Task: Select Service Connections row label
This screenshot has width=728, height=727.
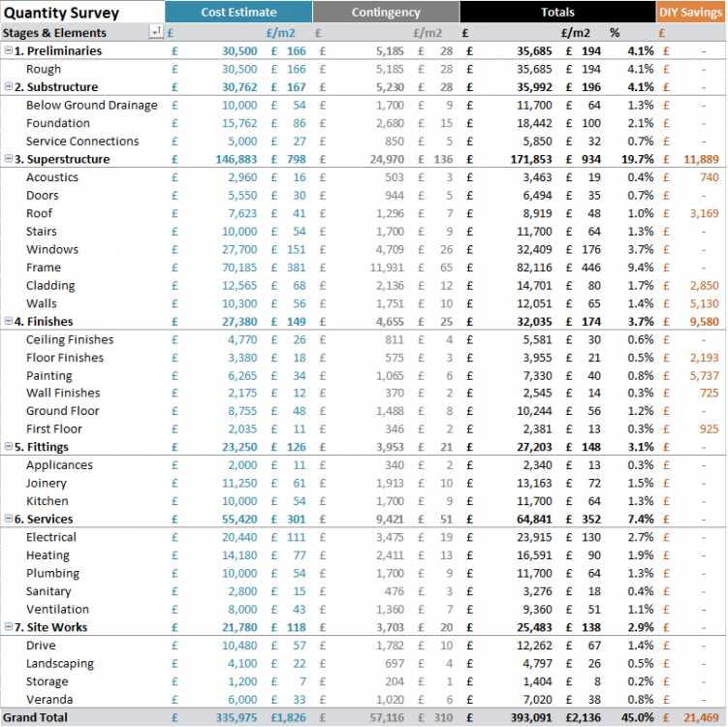Action: click(x=82, y=142)
